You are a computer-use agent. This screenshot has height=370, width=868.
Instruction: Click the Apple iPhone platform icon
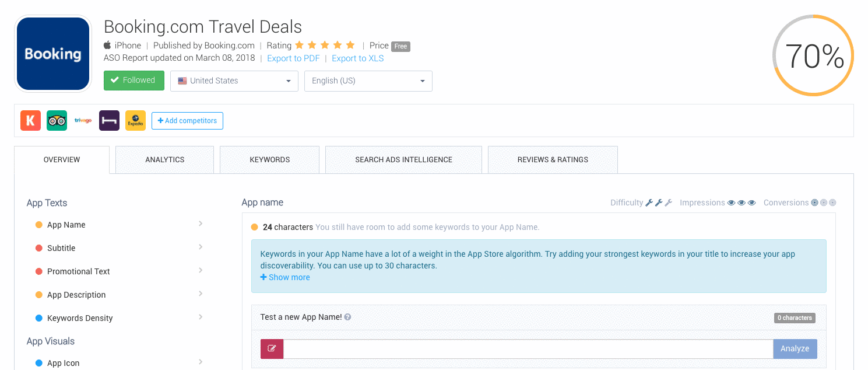107,45
